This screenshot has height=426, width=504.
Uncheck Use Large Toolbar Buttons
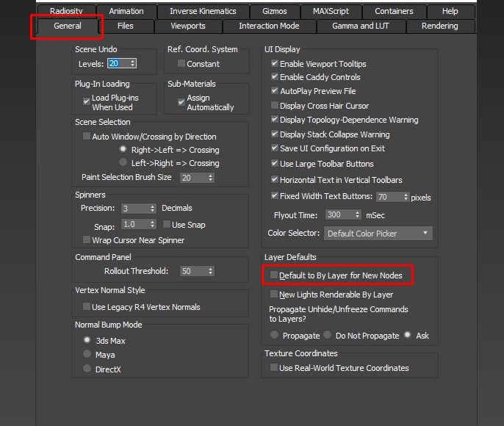point(275,164)
